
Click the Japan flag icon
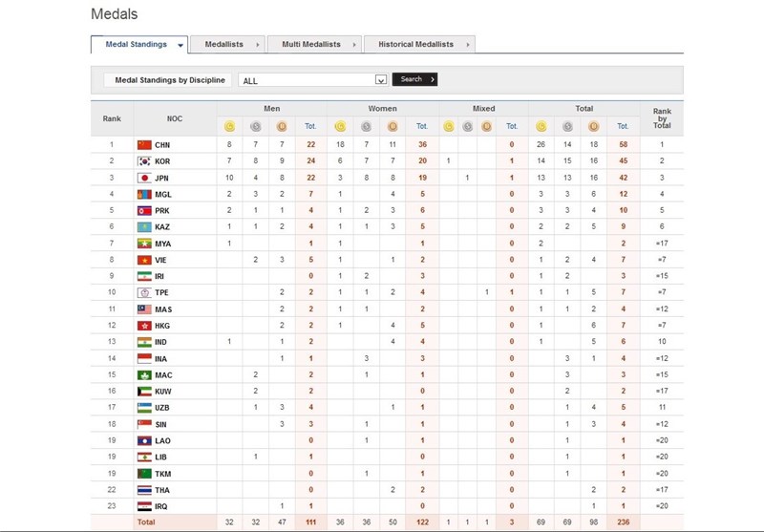(145, 178)
